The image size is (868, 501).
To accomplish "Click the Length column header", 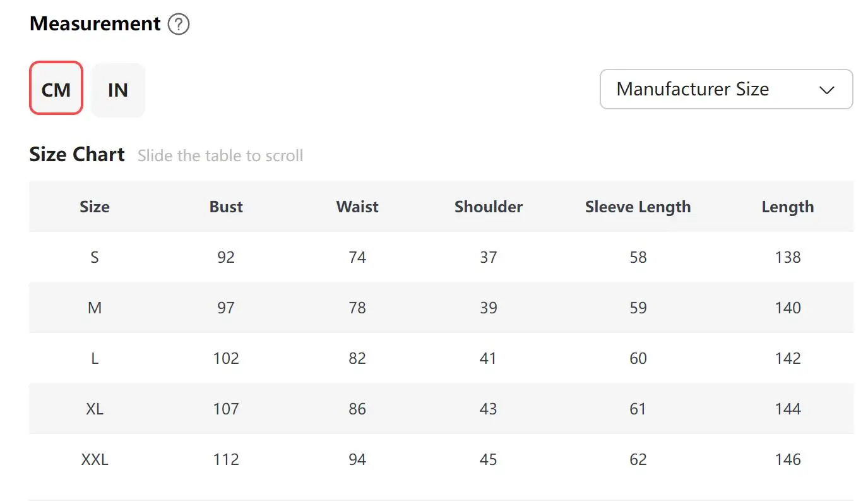I will [x=787, y=207].
